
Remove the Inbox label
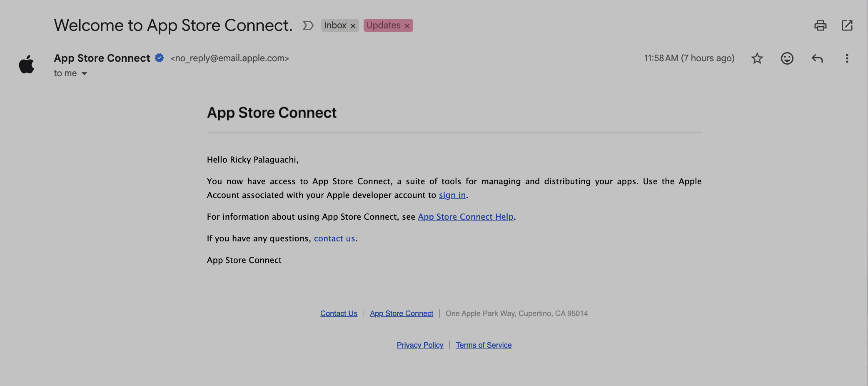click(353, 26)
